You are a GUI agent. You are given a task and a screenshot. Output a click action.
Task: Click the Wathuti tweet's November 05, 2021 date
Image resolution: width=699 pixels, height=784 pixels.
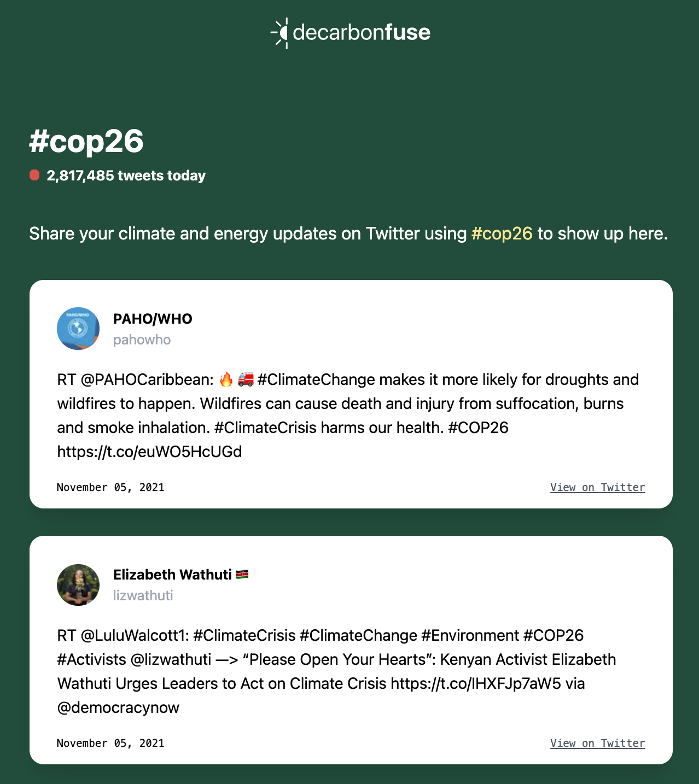click(110, 743)
